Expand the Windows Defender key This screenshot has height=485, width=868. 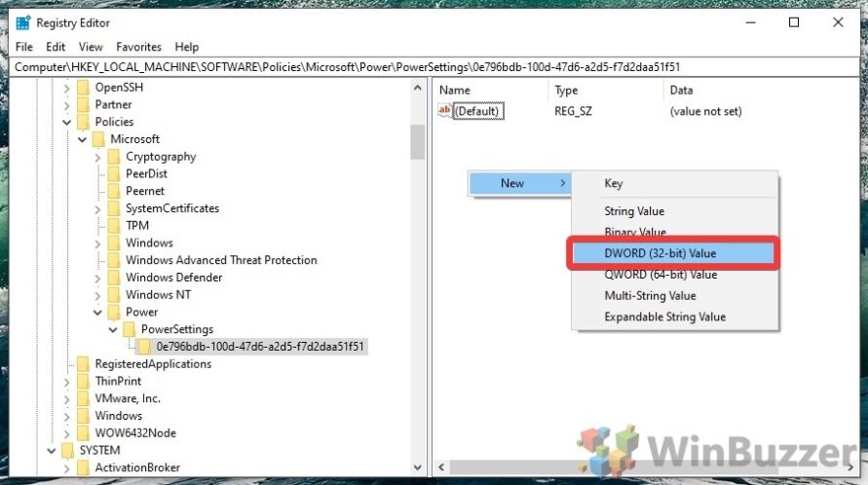tap(97, 278)
